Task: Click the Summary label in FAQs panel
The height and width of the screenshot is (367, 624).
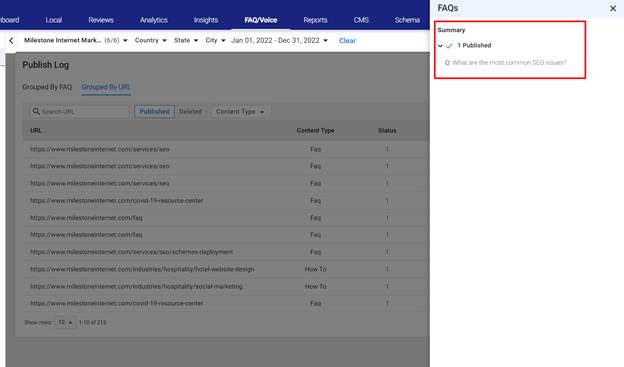Action: tap(451, 30)
